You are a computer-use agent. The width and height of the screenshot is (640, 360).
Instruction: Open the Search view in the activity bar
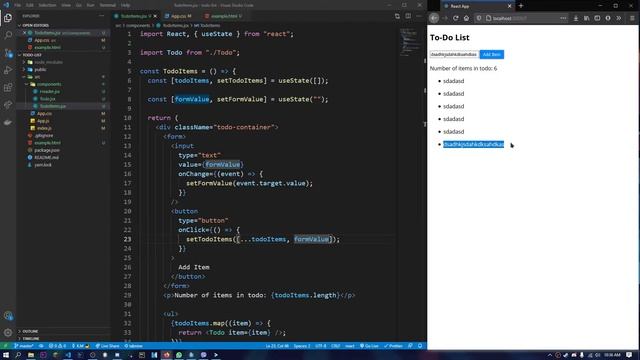coord(8,35)
